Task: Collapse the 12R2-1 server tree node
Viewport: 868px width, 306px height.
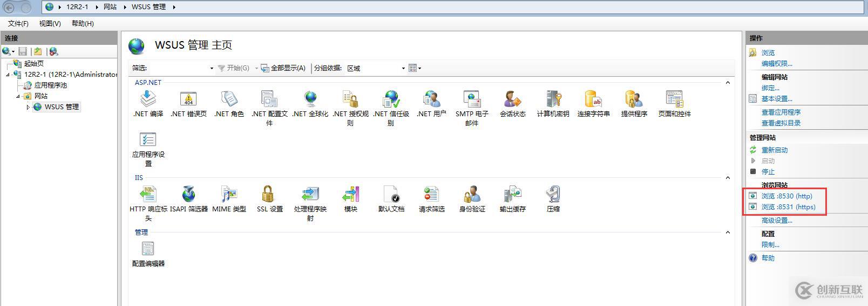Action: click(8, 75)
